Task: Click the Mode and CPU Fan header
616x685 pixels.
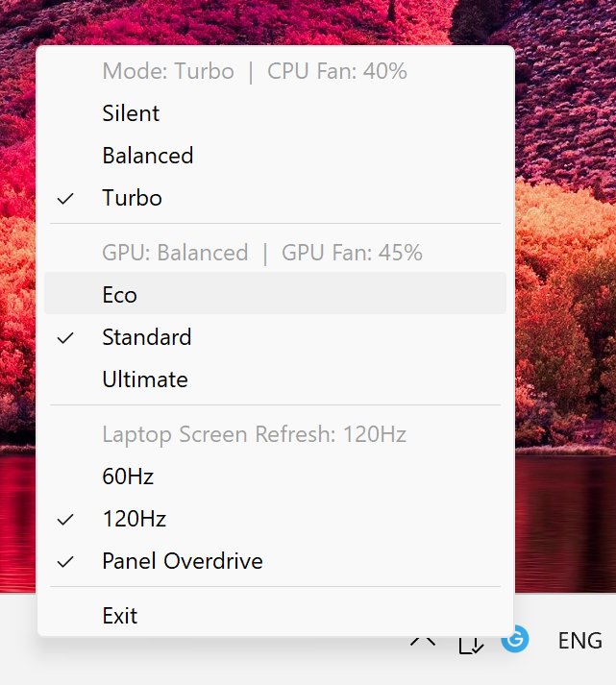Action: pyautogui.click(x=255, y=71)
